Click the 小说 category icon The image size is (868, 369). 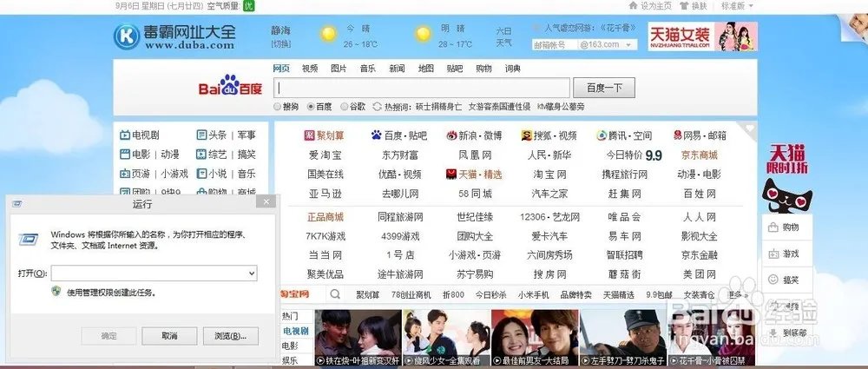pos(201,174)
